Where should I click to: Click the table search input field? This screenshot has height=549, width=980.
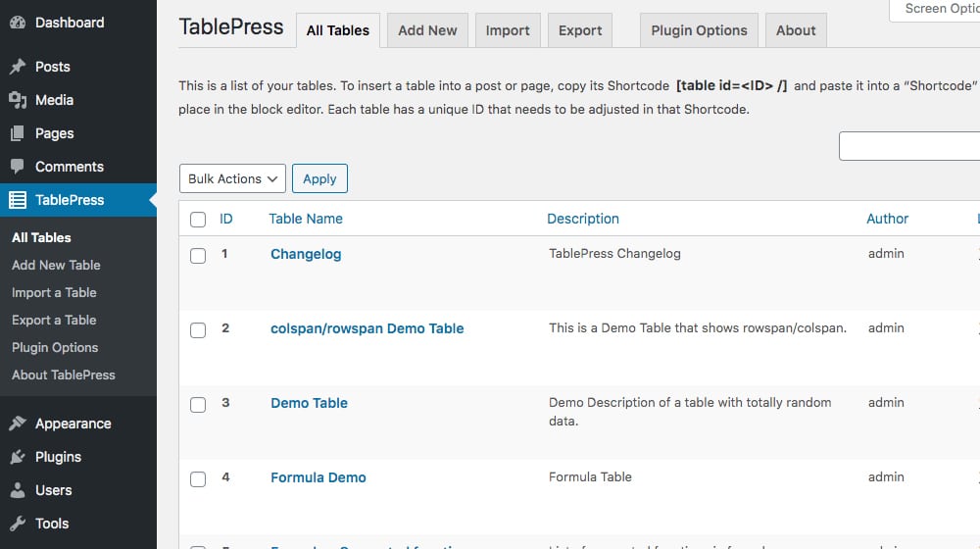point(909,146)
